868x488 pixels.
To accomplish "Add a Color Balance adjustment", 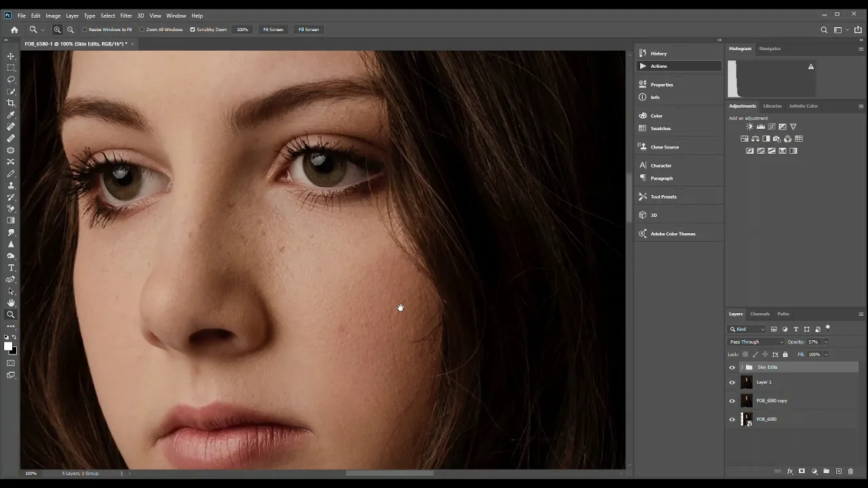I will [x=755, y=139].
